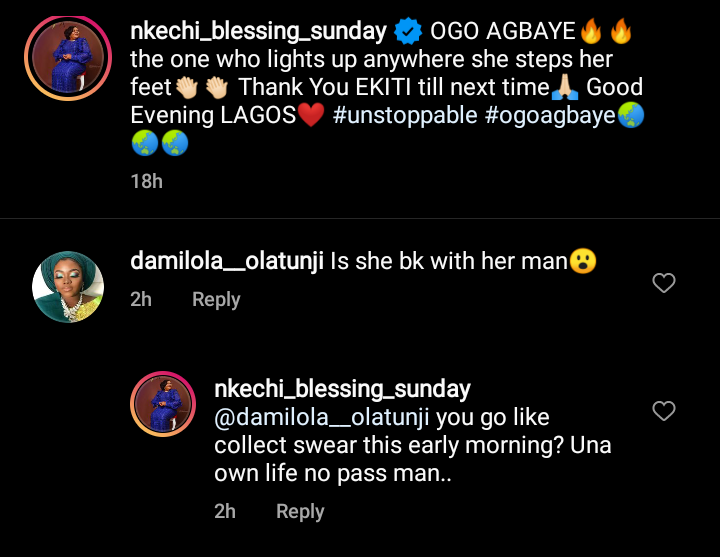Tap the heart on nkechi_blessing_sunday's reply

coord(663,411)
